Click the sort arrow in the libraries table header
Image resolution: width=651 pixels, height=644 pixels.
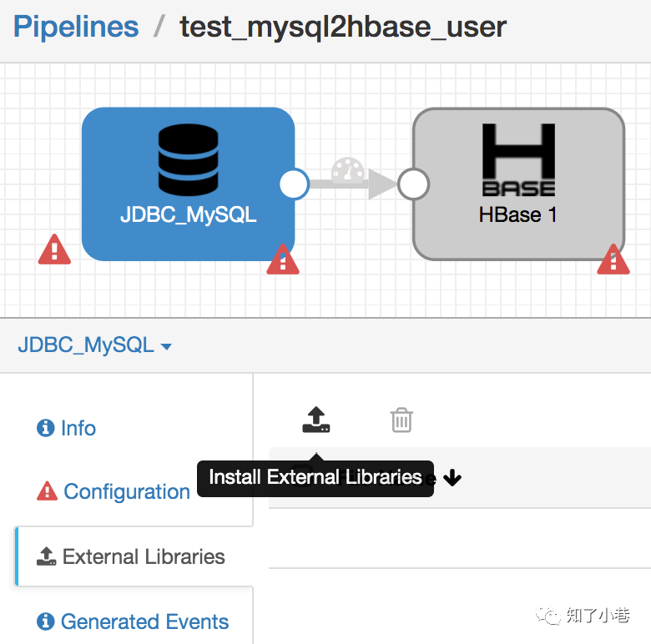(x=452, y=478)
